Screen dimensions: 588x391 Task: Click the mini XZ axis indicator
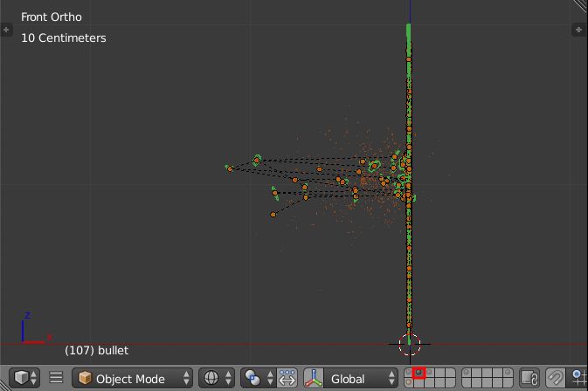36,328
